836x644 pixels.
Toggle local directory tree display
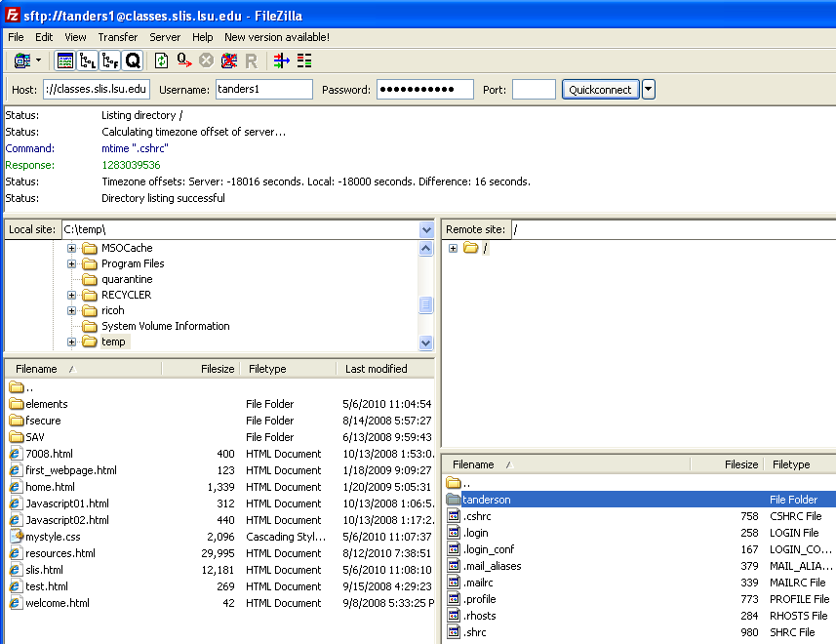88,60
